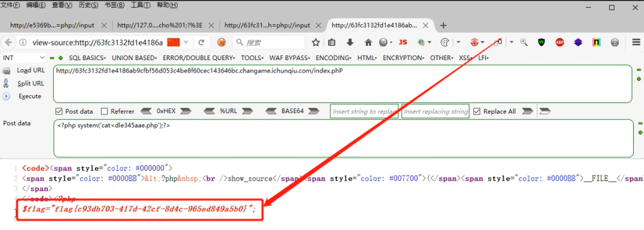
Task: Open the hamburger menu icon
Action: click(637, 42)
